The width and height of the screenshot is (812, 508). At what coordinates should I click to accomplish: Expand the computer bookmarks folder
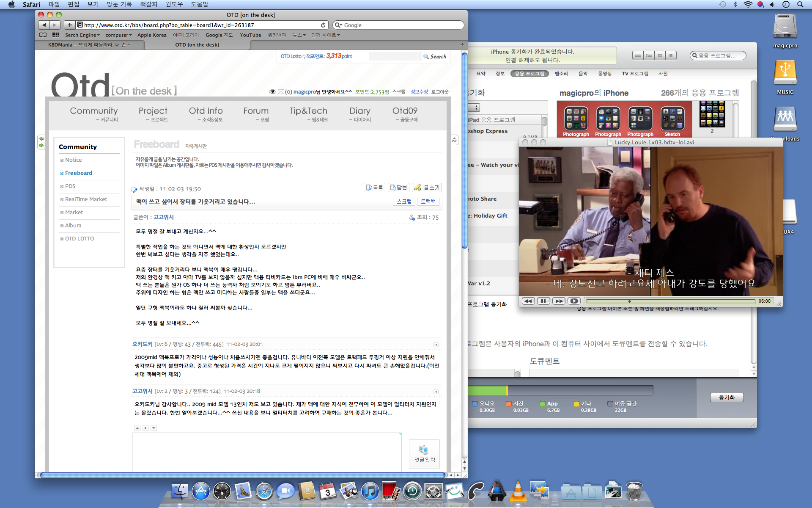tap(118, 35)
